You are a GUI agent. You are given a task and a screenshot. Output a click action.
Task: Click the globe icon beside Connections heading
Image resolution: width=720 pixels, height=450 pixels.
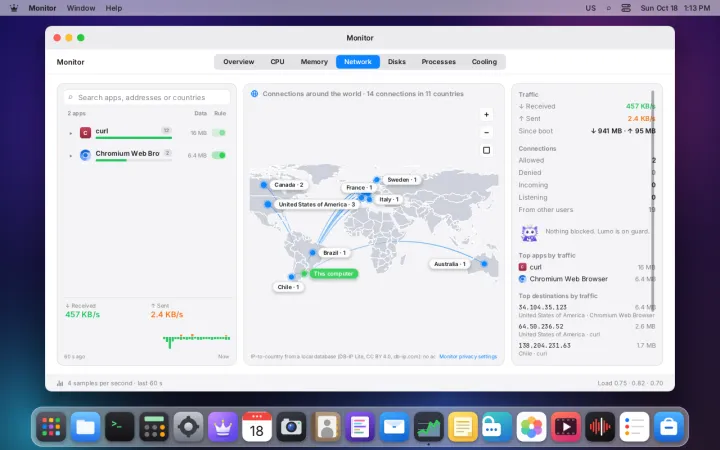click(254, 94)
